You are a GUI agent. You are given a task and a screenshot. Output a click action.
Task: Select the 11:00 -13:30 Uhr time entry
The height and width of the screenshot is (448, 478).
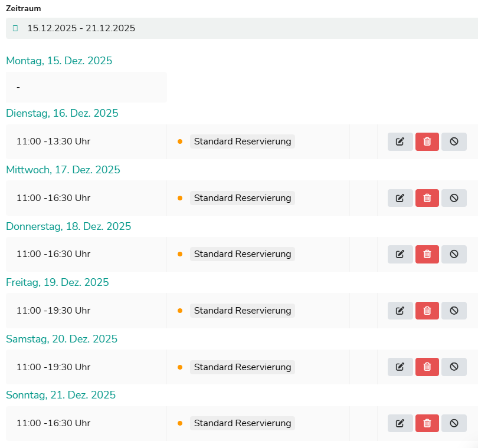click(53, 141)
